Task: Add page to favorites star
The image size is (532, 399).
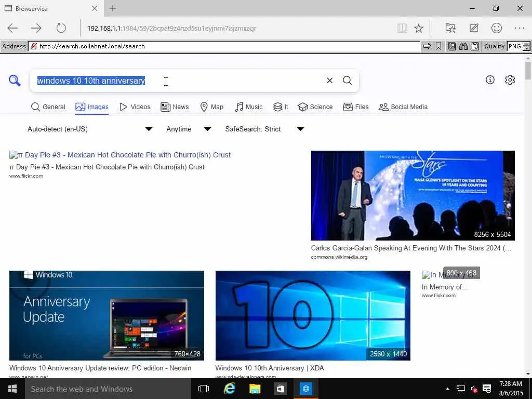Action: pos(419,28)
